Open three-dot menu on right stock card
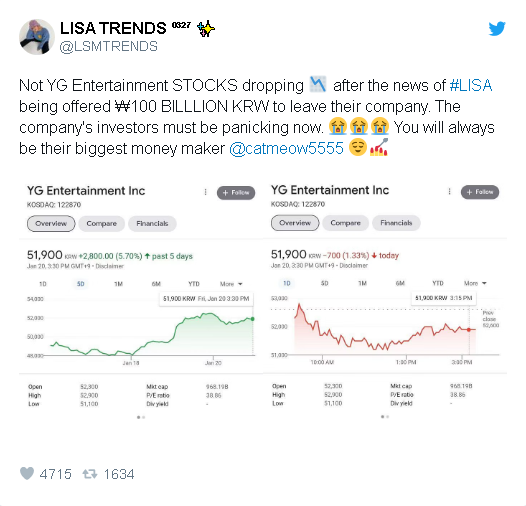Screen dimensions: 526x506 pos(449,191)
